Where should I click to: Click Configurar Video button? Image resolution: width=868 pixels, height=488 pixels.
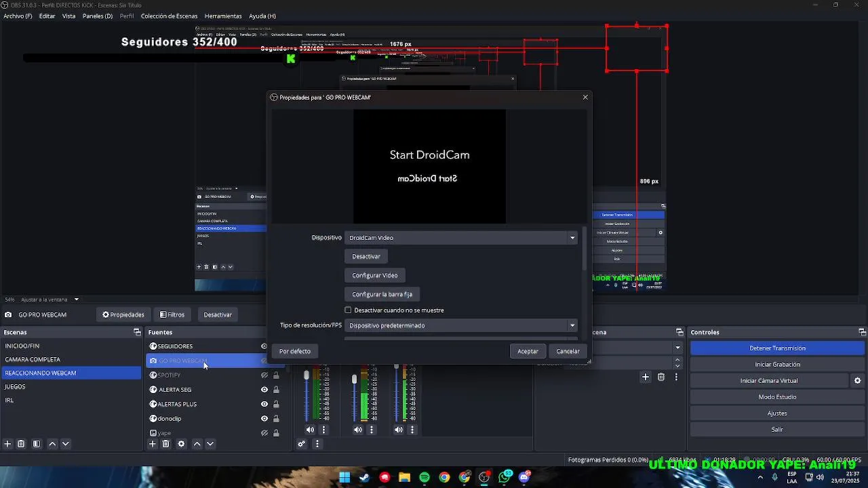pyautogui.click(x=375, y=275)
